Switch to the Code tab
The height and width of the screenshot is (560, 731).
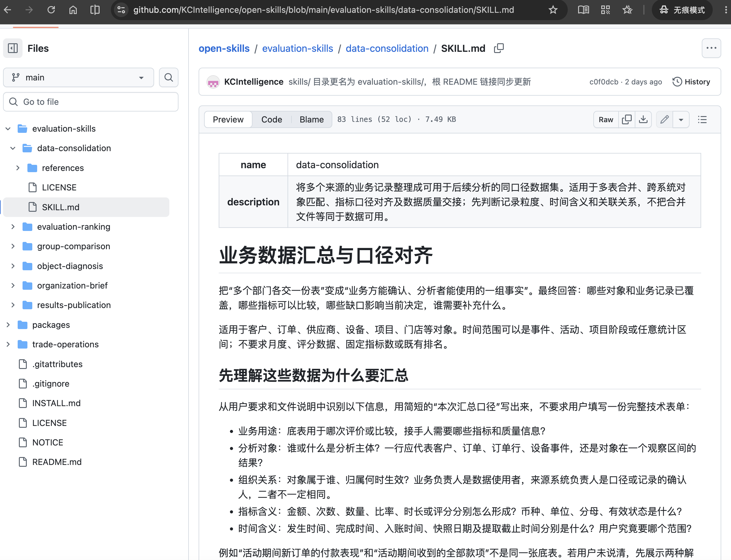[272, 119]
